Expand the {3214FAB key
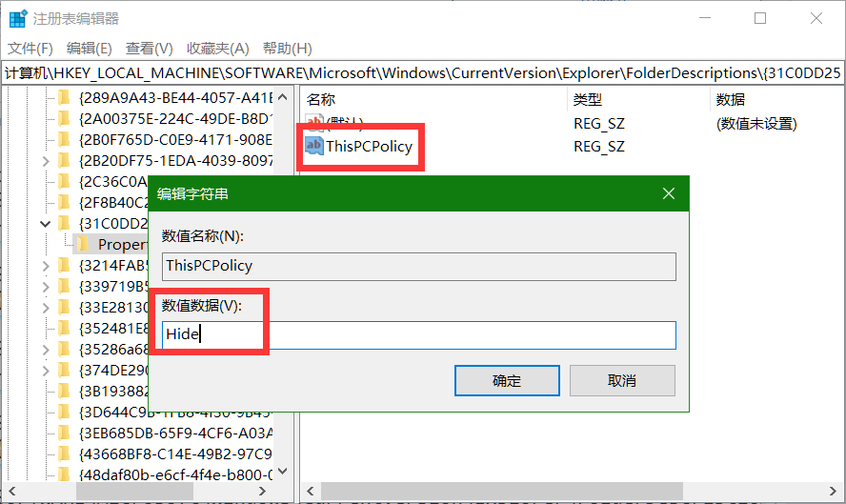 click(46, 266)
